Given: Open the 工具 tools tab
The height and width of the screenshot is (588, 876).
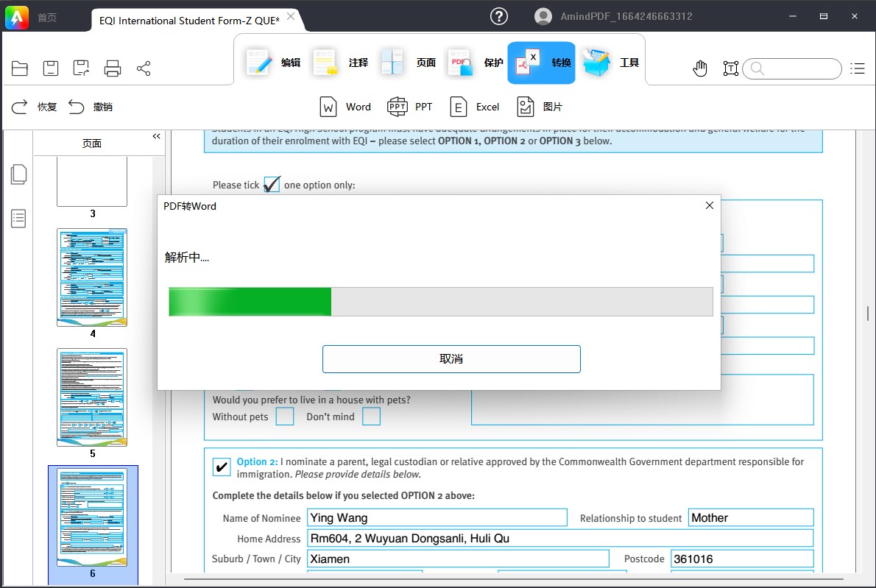Looking at the screenshot, I should point(611,63).
